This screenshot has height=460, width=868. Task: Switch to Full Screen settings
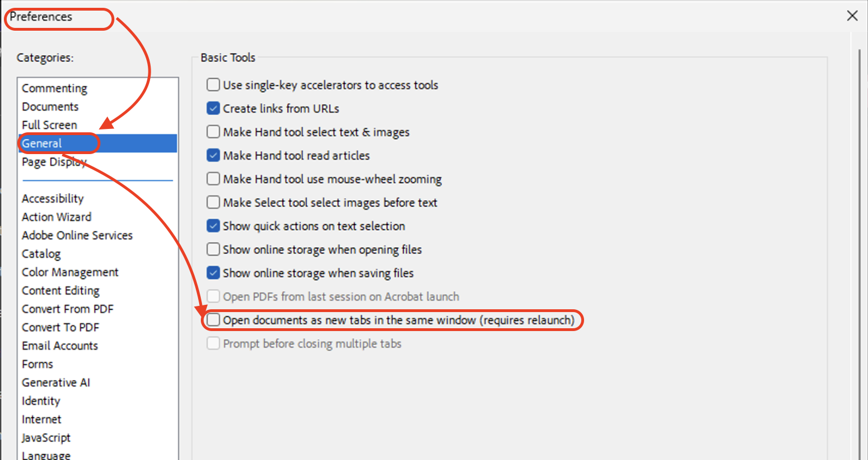click(49, 124)
